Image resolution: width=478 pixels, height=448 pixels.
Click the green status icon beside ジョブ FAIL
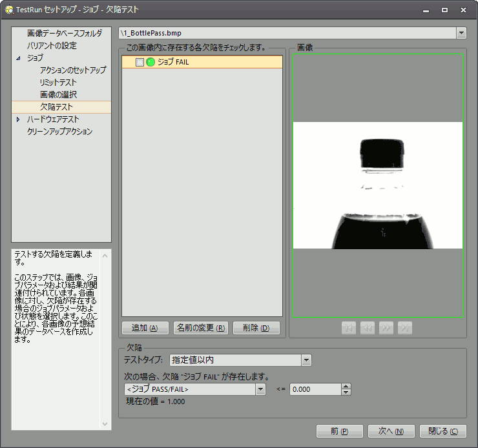(x=151, y=62)
